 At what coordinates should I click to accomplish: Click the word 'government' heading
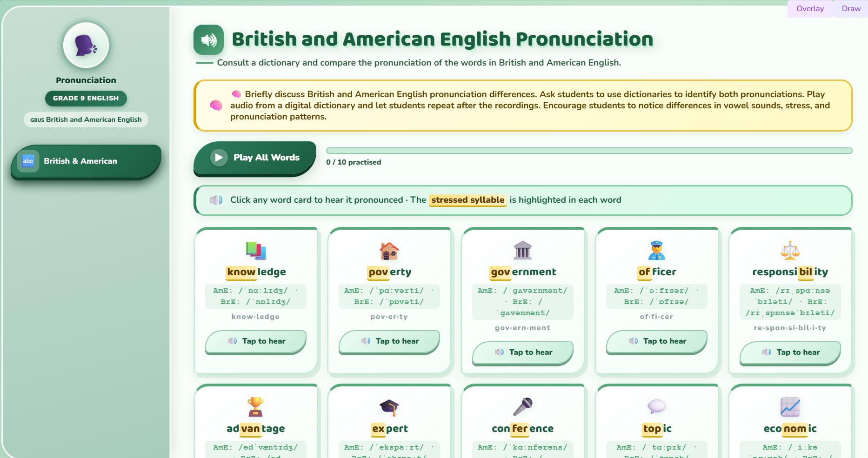point(523,272)
